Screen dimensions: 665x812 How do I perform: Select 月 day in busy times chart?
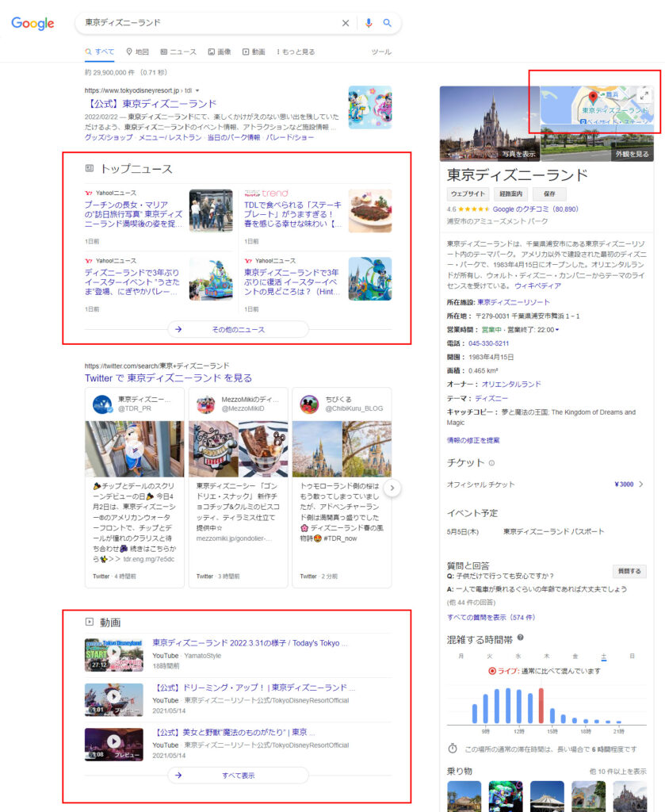pos(461,656)
